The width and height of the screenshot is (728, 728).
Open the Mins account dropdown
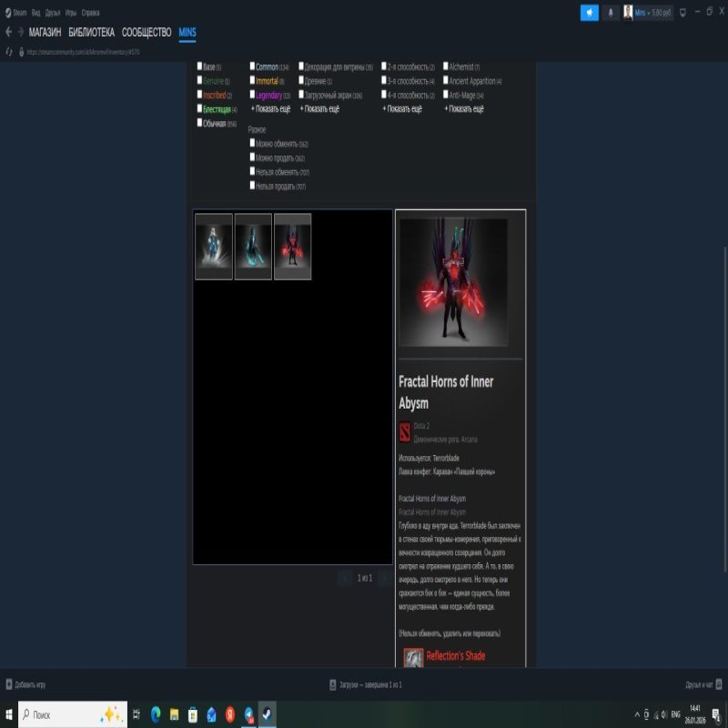tap(642, 12)
